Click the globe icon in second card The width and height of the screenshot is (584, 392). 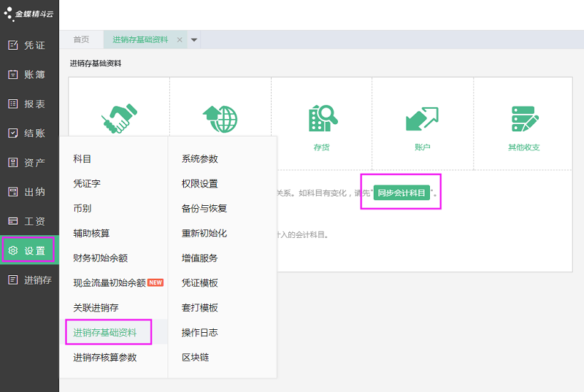tap(220, 119)
